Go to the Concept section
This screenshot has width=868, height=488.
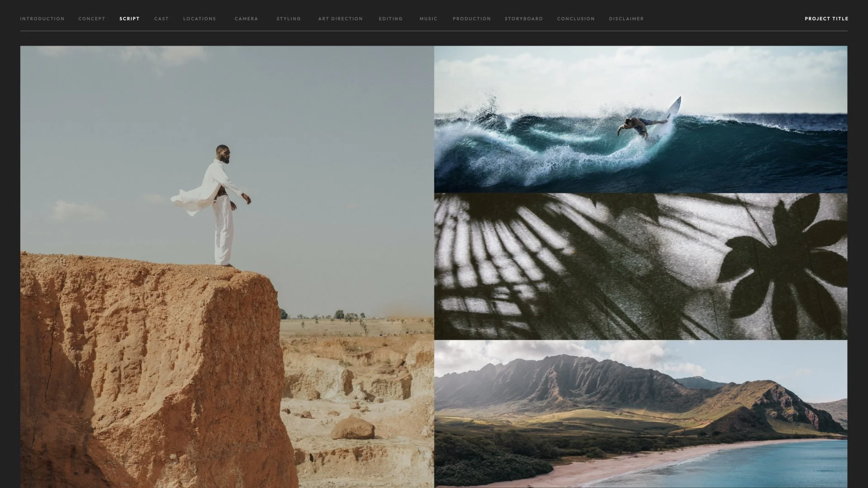click(92, 19)
